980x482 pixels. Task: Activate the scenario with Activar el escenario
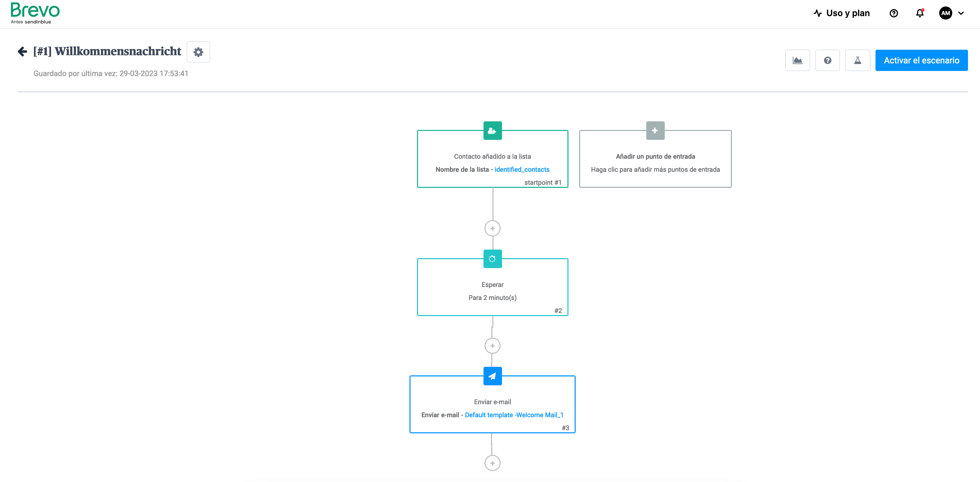(x=921, y=60)
